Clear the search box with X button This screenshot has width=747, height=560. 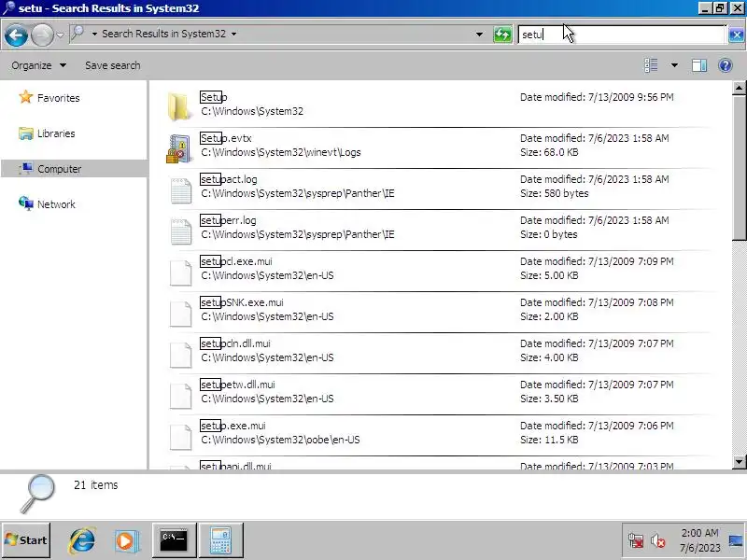click(737, 35)
